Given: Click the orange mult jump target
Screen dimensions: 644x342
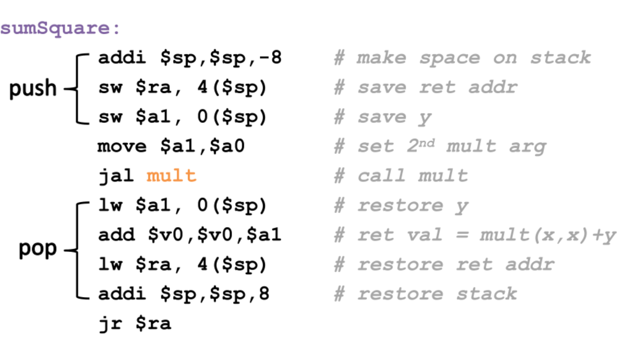Looking at the screenshot, I should (171, 175).
